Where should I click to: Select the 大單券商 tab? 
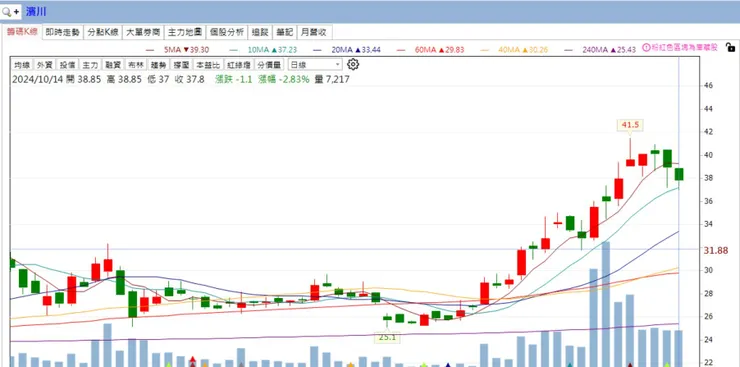click(143, 32)
